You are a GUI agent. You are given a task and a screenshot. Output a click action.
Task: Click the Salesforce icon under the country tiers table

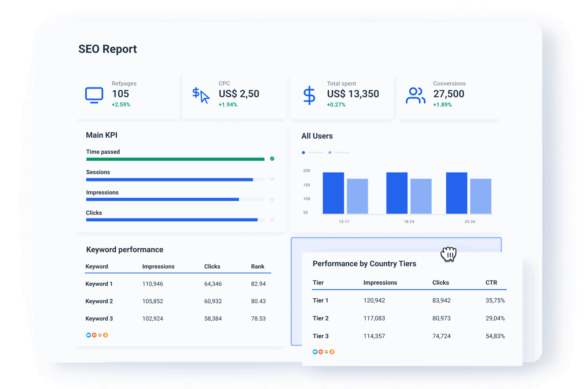[315, 352]
